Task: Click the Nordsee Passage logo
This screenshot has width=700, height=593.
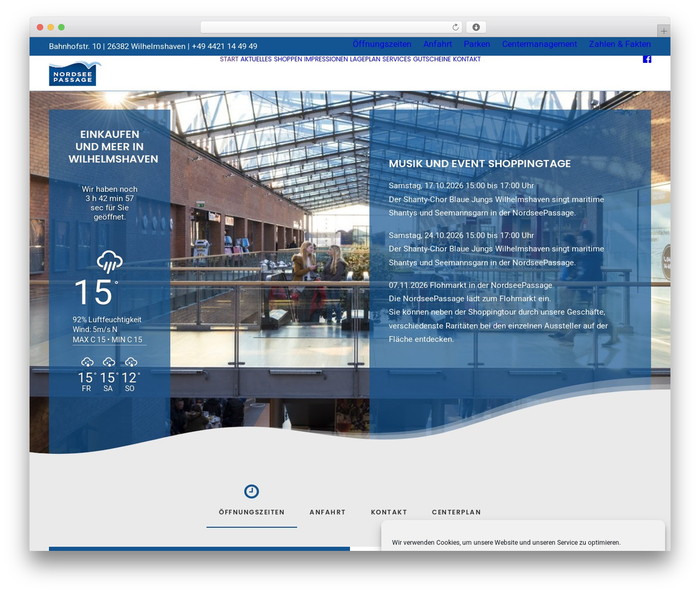Action: (75, 73)
